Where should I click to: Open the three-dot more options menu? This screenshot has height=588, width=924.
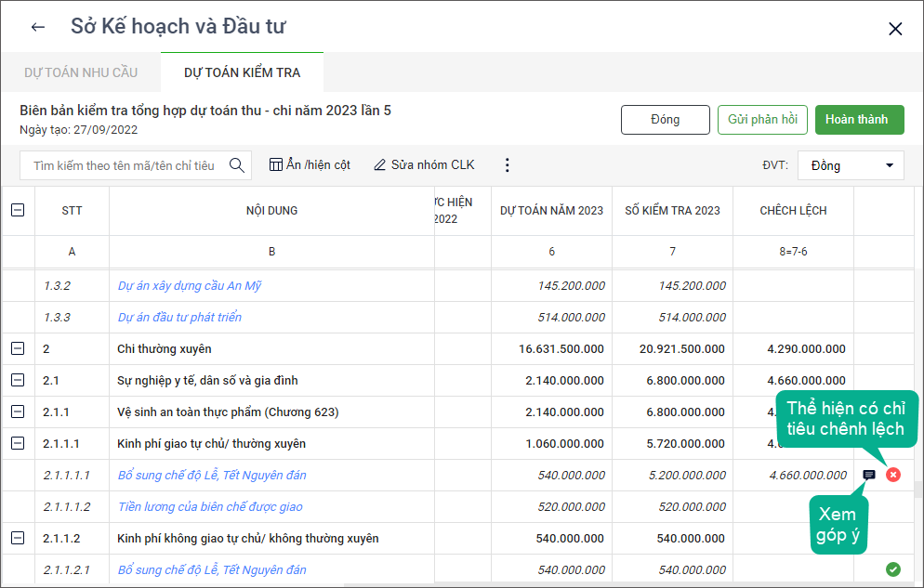click(x=507, y=165)
